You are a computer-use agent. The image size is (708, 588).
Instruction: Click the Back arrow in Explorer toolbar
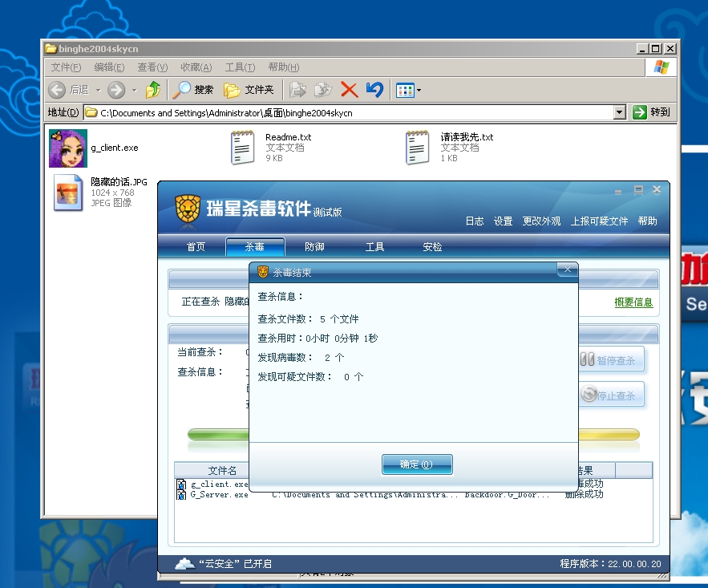pos(57,90)
